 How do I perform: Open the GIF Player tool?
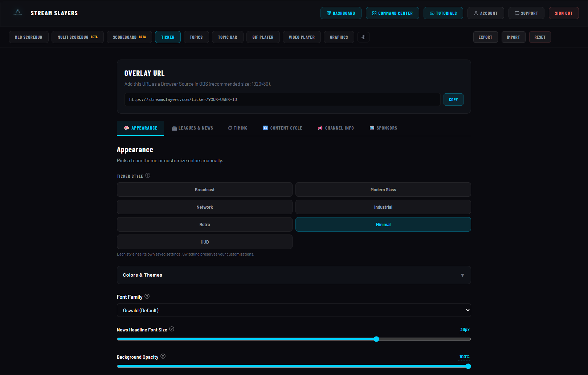click(x=263, y=37)
